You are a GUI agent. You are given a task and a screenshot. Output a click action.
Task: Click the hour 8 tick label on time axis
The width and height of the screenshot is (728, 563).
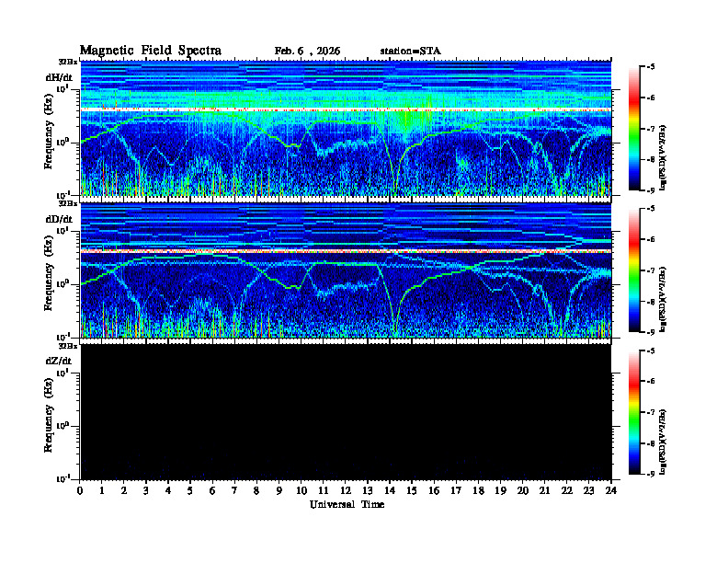click(x=256, y=490)
